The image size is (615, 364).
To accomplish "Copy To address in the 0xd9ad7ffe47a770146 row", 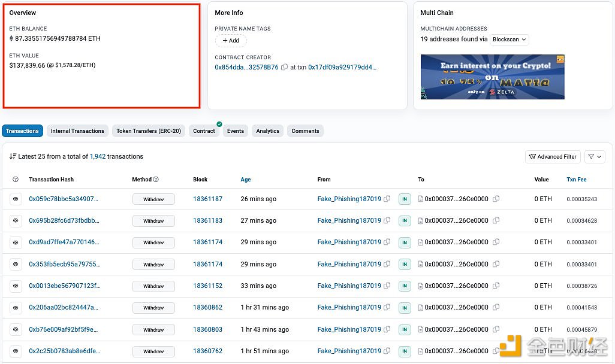I will [x=496, y=242].
